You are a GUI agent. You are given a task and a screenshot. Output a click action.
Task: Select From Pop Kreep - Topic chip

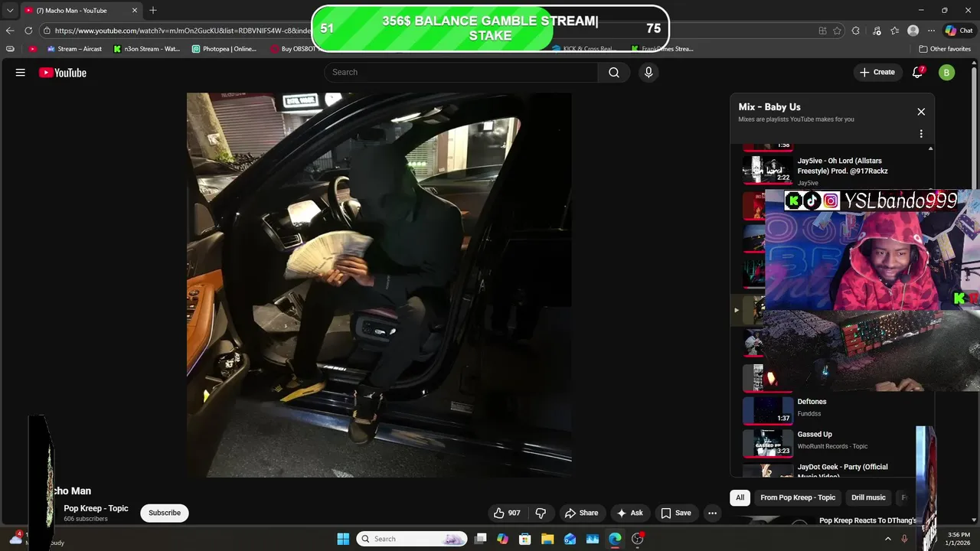click(x=798, y=497)
